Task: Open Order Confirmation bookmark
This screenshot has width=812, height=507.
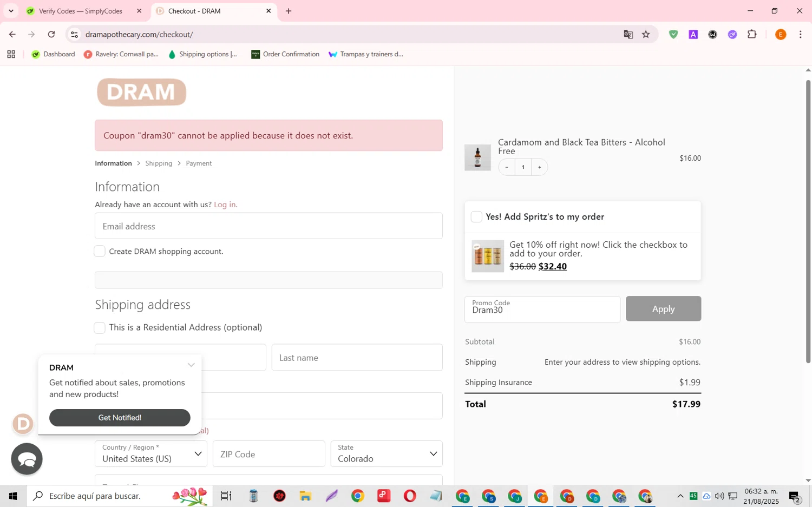Action: pyautogui.click(x=285, y=54)
